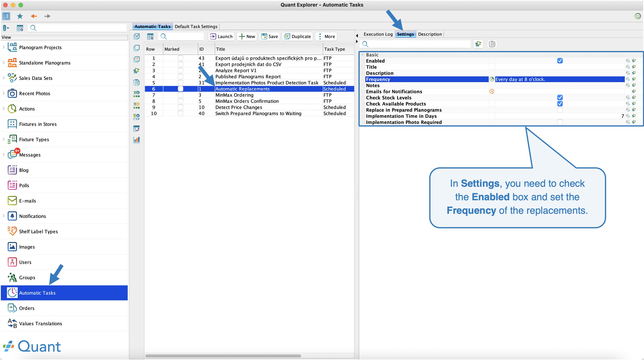Click the Save button
Image resolution: width=644 pixels, height=360 pixels.
click(270, 36)
